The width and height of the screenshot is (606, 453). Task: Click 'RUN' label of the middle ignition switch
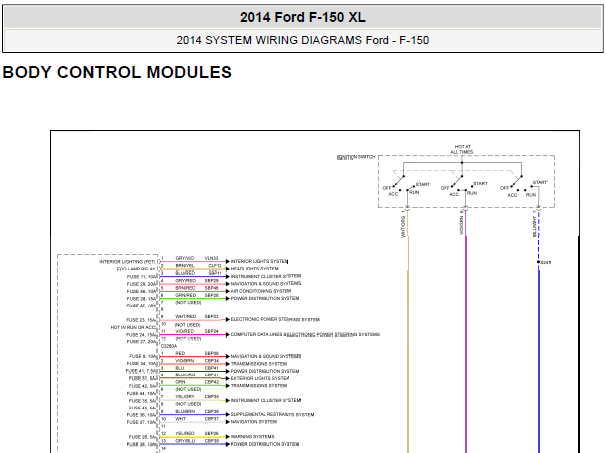point(472,193)
